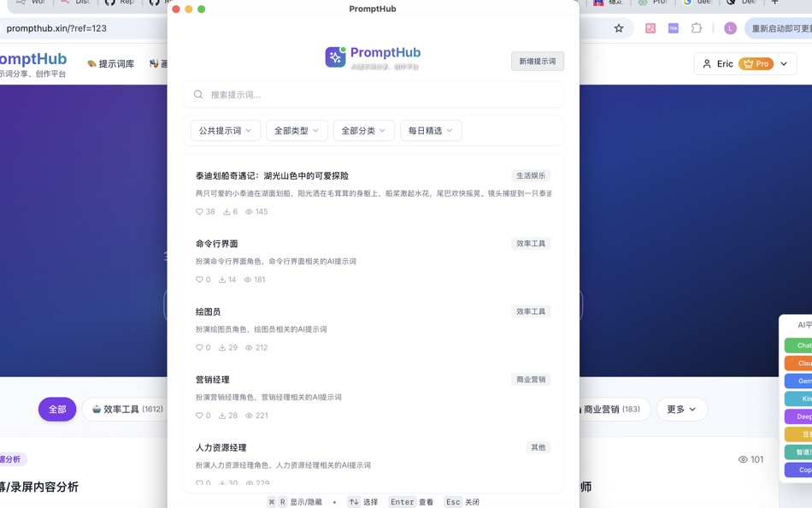Screen dimensions: 812x508
Task: Click the download icon under 命令行界面 prompt
Action: pos(222,280)
